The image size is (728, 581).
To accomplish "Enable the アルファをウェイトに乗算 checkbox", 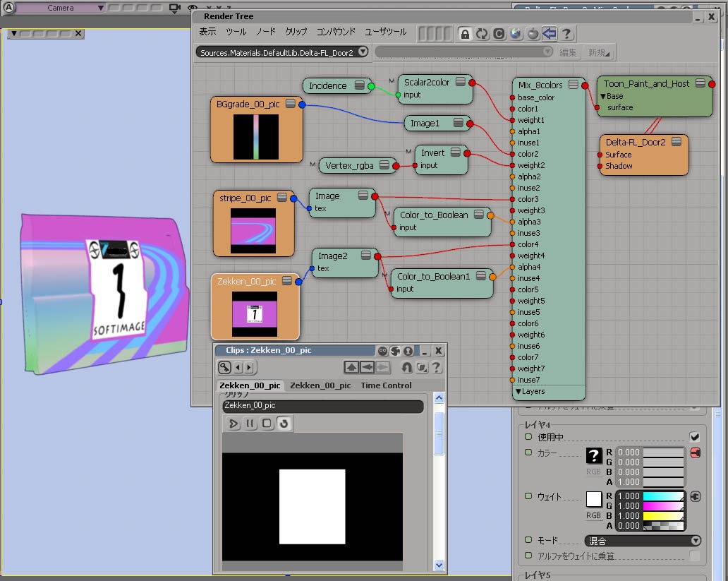I will [695, 556].
